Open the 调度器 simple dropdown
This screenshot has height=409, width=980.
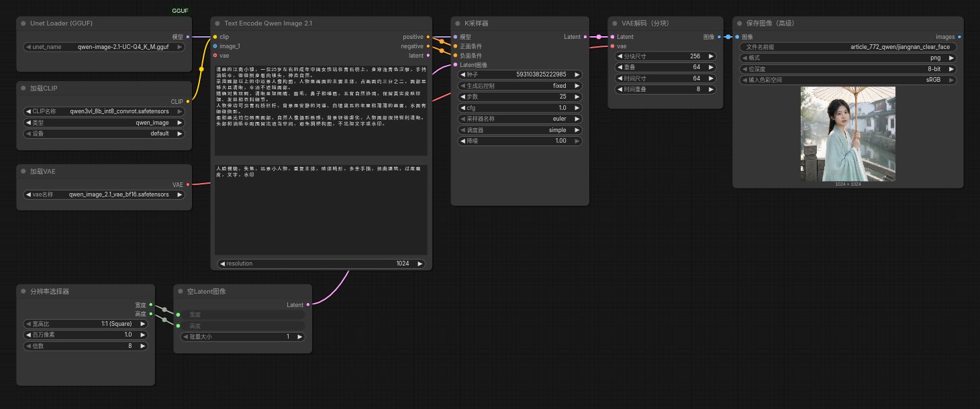[520, 130]
